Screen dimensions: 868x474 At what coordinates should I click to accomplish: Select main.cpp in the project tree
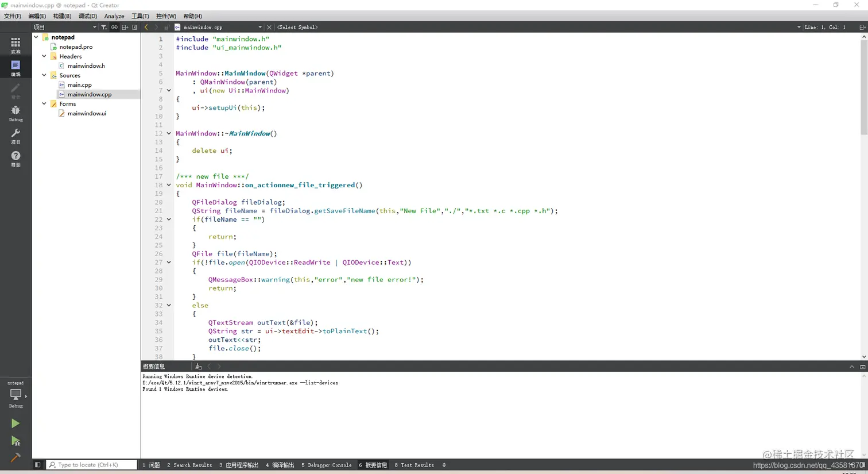pyautogui.click(x=79, y=85)
